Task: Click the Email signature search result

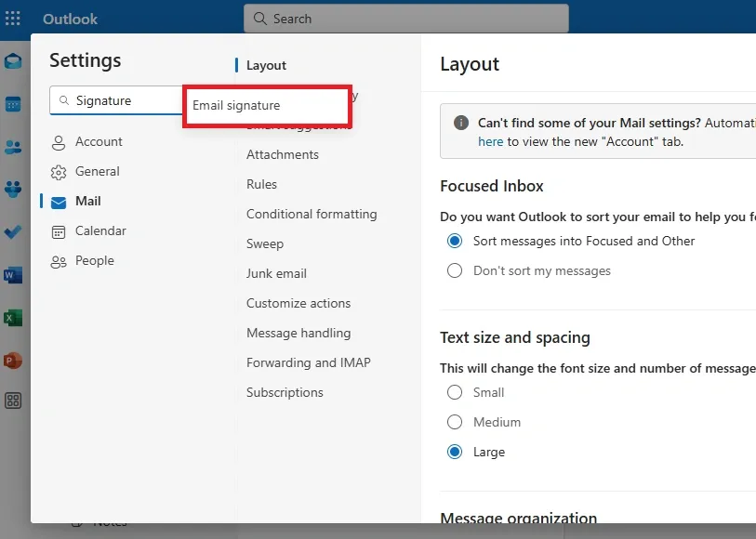Action: coord(267,106)
